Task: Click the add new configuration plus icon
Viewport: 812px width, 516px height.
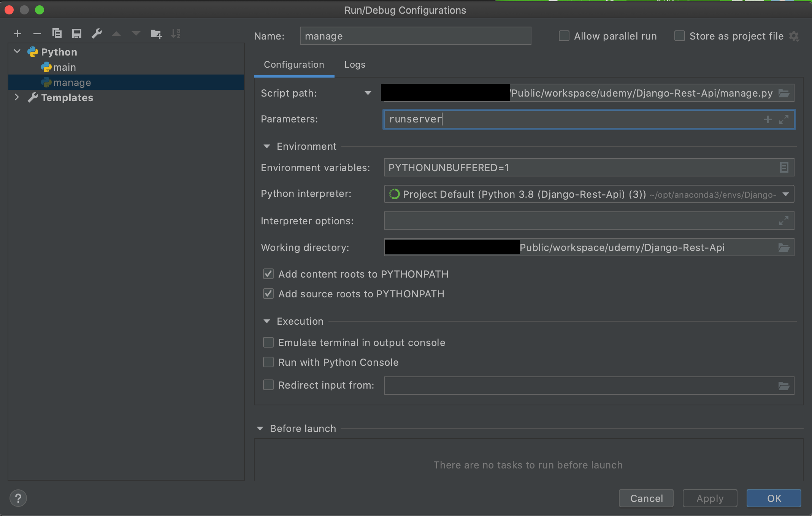Action: coord(17,34)
